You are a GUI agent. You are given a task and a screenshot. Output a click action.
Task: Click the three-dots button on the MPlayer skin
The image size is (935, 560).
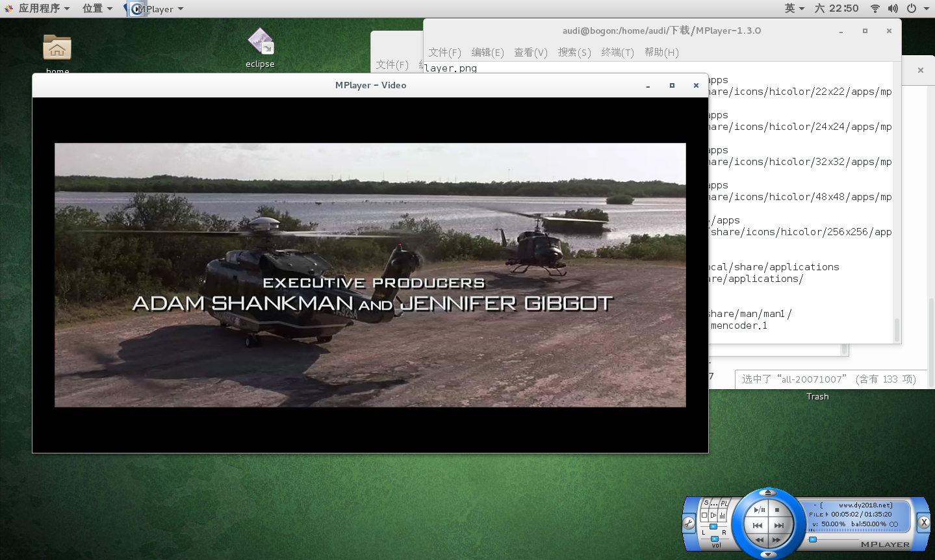pos(714,503)
